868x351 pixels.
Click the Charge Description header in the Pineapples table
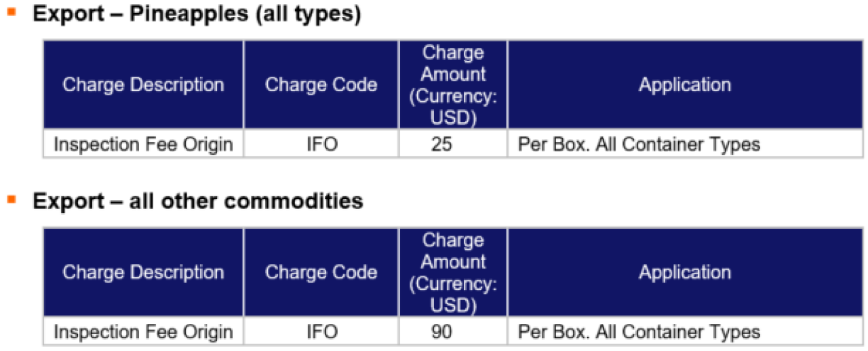point(143,85)
